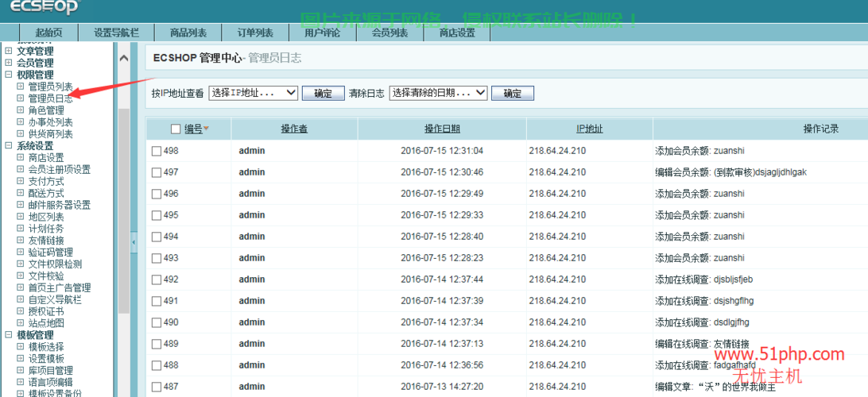The image size is (868, 397).
Task: Select the checkbox for log row 492
Action: (157, 279)
